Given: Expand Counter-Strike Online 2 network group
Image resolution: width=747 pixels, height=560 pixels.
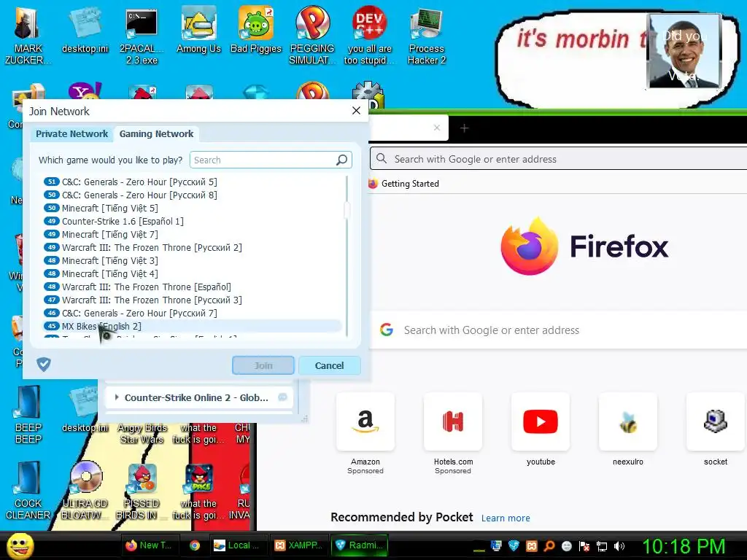Looking at the screenshot, I should (x=117, y=397).
